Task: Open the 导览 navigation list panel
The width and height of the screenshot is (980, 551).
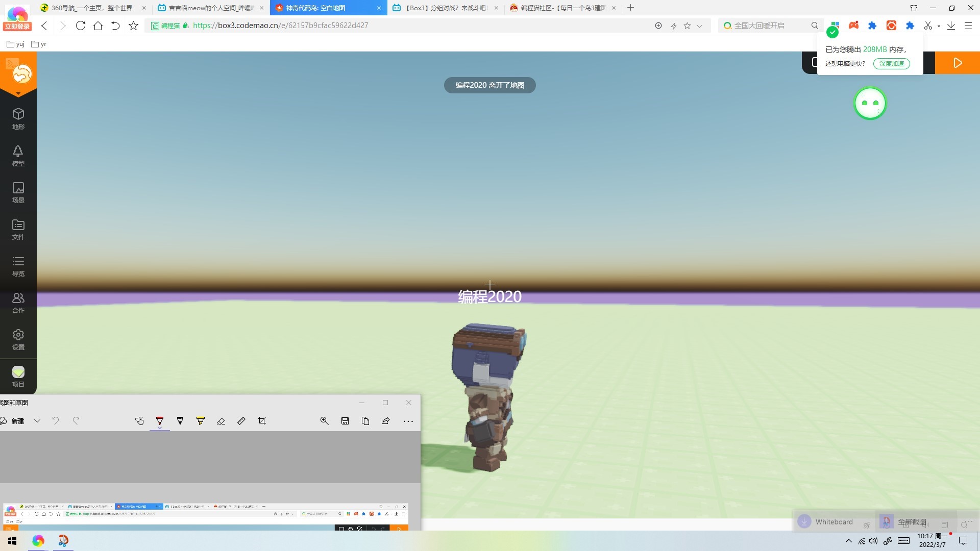Action: coord(18,266)
